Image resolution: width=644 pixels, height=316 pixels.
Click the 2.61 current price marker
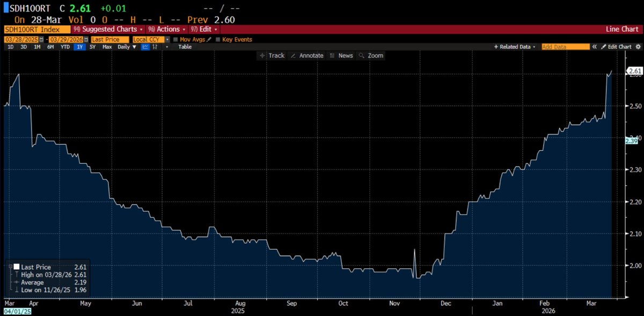[x=634, y=71]
